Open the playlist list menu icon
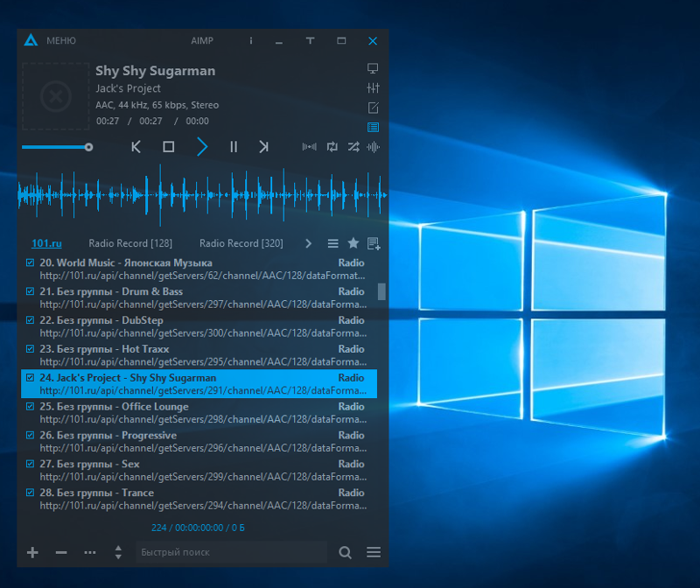 (x=332, y=243)
